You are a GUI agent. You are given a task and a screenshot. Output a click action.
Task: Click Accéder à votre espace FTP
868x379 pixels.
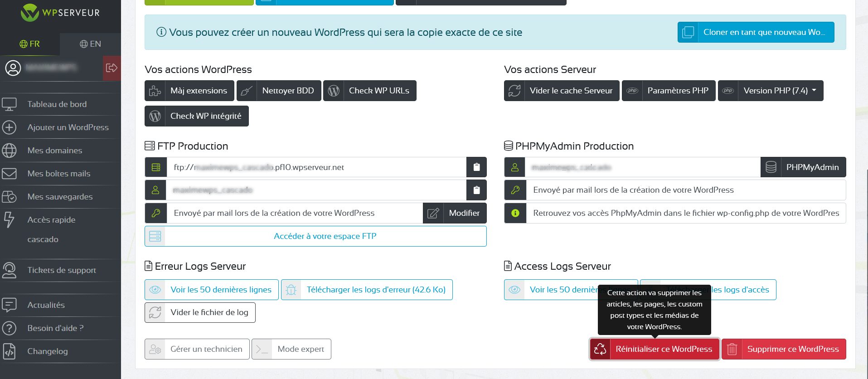(315, 236)
